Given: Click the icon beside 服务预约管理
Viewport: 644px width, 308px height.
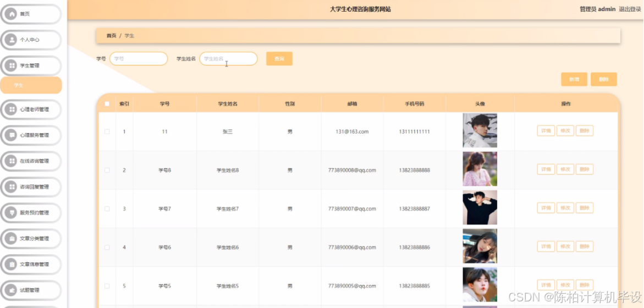Looking at the screenshot, I should tap(12, 213).
